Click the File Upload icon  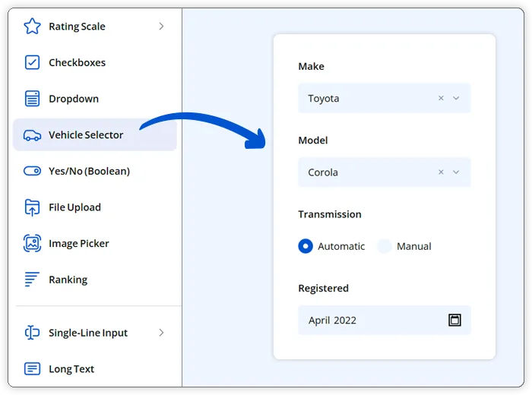32,207
